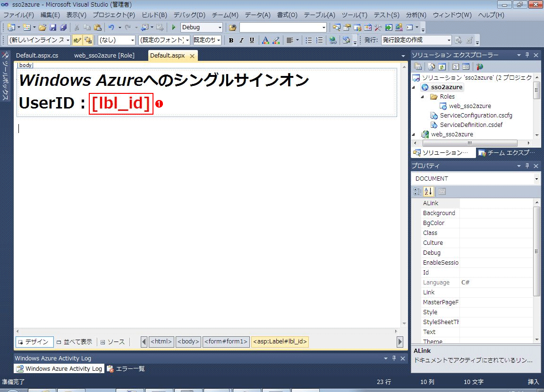
Task: Switch to 並べて表示 split view
Action: tap(75, 342)
